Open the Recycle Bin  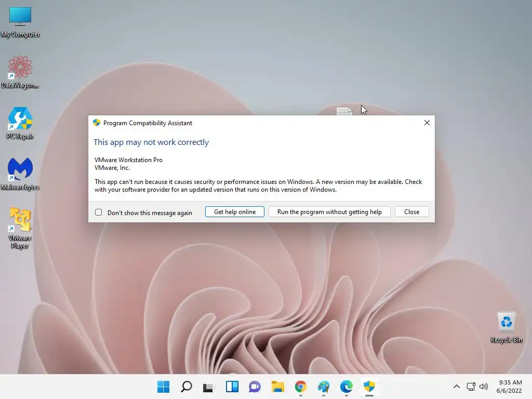[x=506, y=327]
